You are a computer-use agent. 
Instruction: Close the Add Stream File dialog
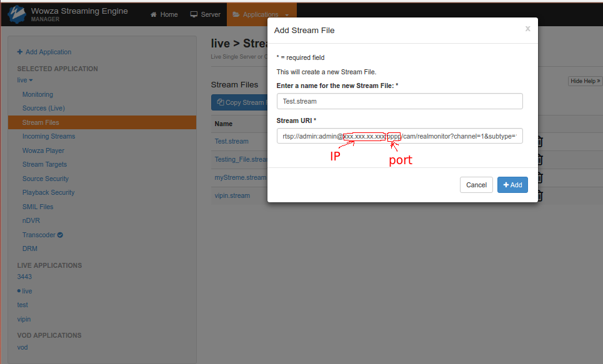coord(527,29)
